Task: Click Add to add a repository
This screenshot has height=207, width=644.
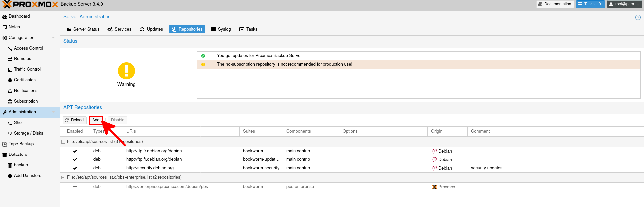Action: click(96, 120)
